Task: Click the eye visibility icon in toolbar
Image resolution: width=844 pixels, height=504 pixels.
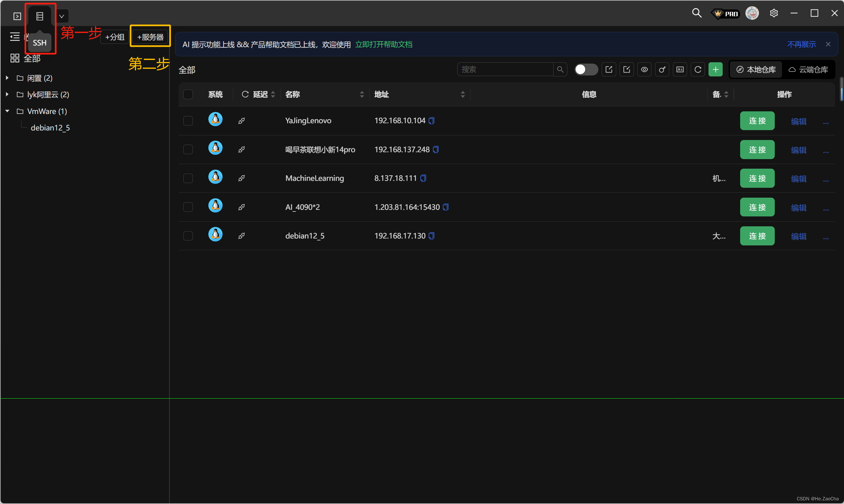Action: click(x=644, y=70)
